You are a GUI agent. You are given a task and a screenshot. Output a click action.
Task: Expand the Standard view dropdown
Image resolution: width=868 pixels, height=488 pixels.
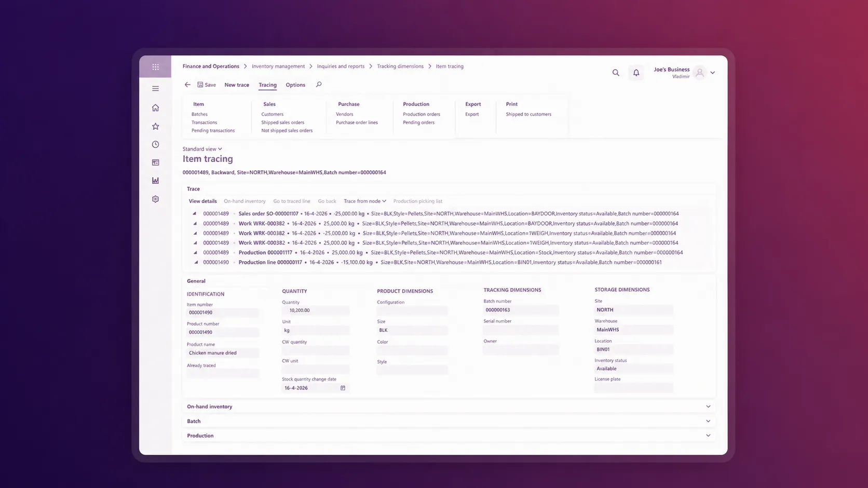pos(202,149)
